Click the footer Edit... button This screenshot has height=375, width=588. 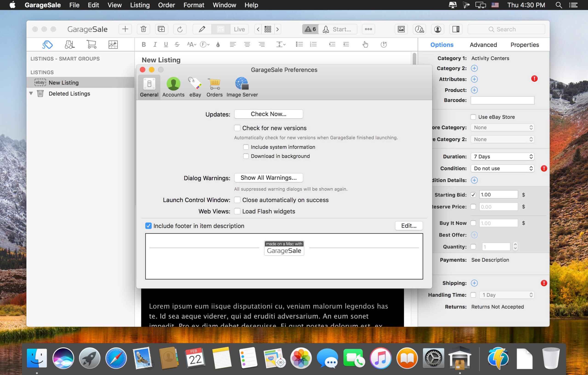click(x=409, y=226)
